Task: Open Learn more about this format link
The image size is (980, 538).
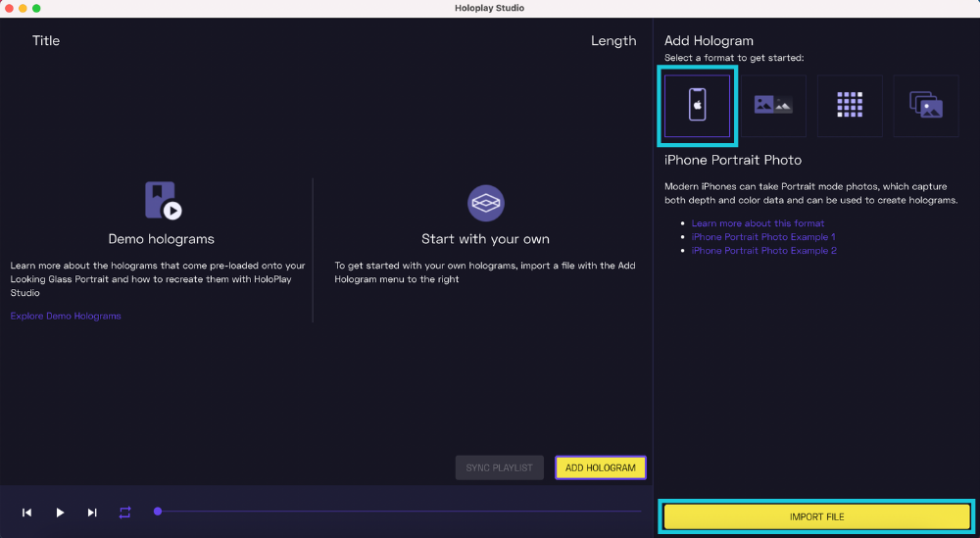Action: pyautogui.click(x=758, y=223)
